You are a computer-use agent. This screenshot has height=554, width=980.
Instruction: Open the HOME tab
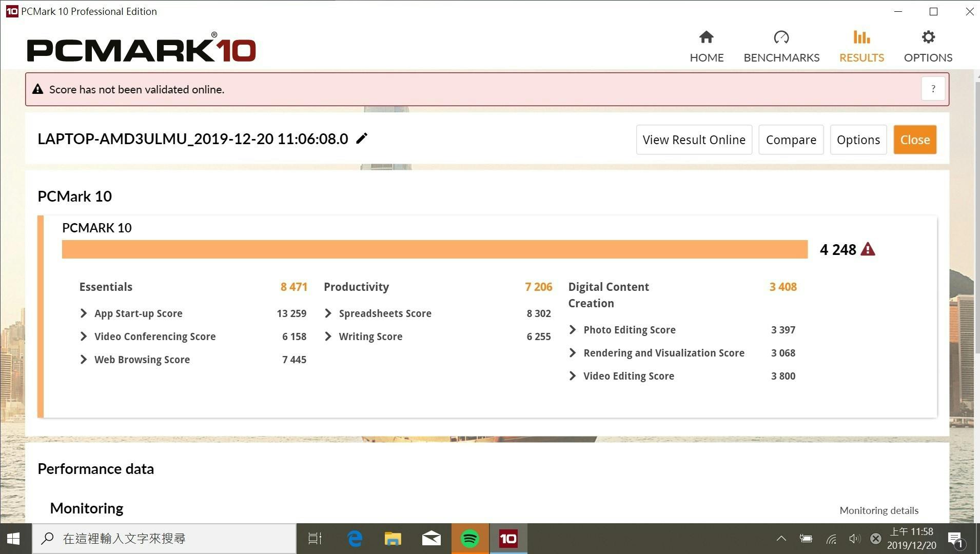click(x=707, y=47)
